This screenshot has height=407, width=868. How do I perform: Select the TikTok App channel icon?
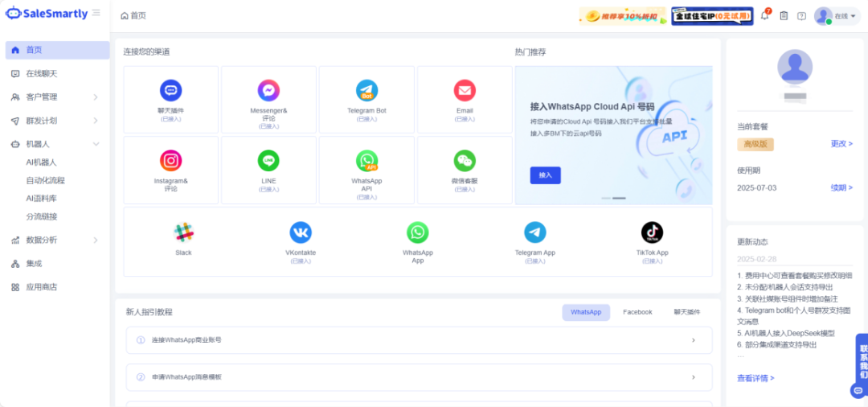pyautogui.click(x=652, y=232)
